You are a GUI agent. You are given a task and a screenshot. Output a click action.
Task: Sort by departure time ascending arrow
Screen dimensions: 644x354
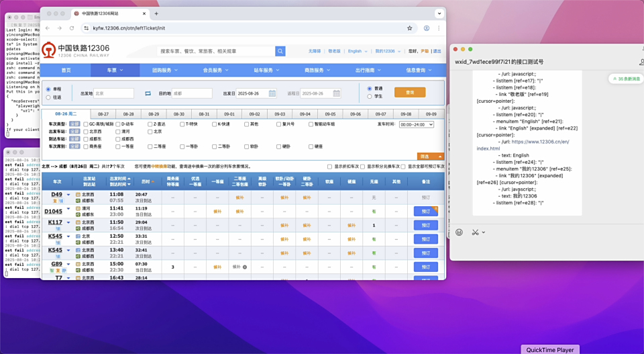point(129,179)
